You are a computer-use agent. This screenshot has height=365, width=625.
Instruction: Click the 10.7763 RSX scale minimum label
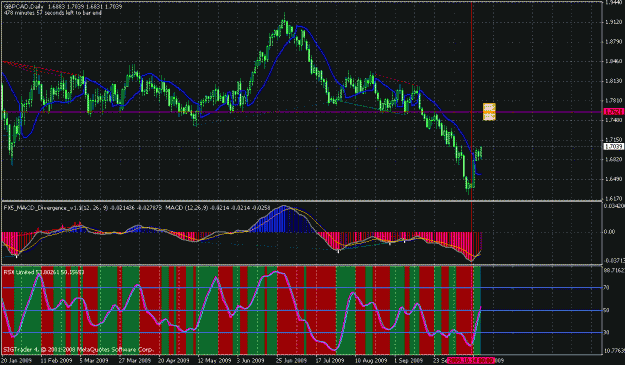(x=614, y=351)
